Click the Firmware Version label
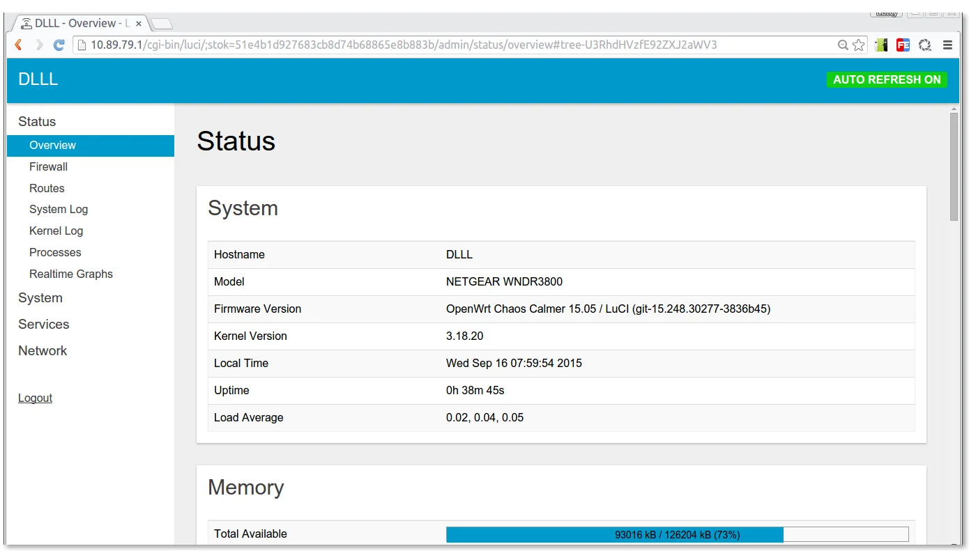 click(257, 309)
